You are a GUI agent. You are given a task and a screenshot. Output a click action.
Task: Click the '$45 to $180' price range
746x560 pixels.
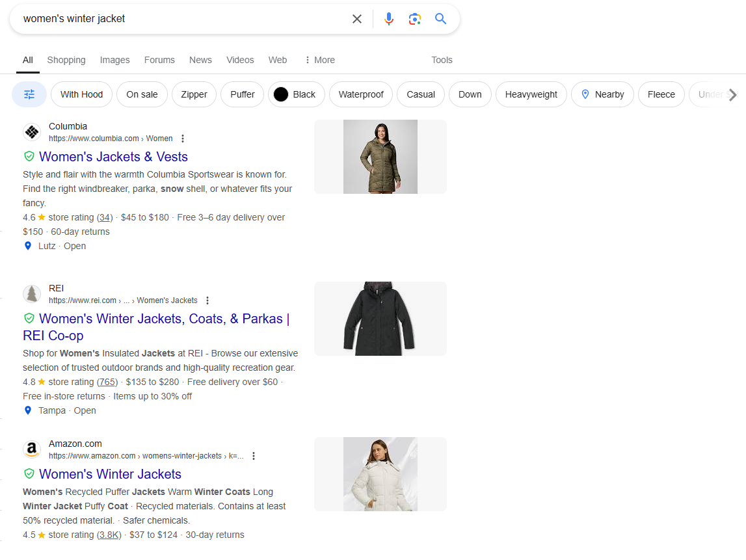click(144, 217)
